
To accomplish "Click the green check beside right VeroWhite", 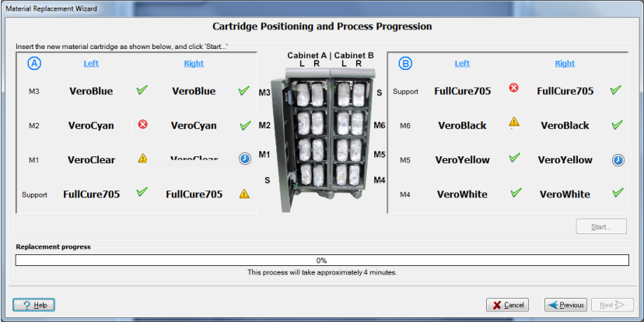I will [x=618, y=192].
